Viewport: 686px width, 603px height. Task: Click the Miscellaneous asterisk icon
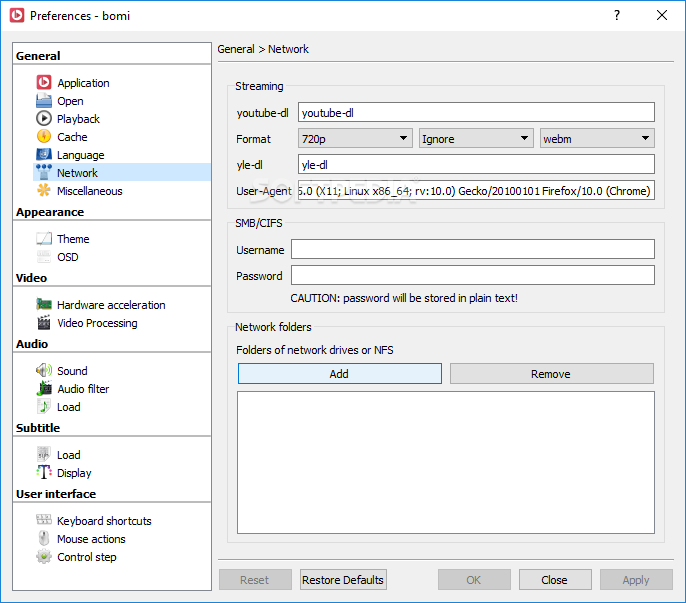tap(44, 190)
